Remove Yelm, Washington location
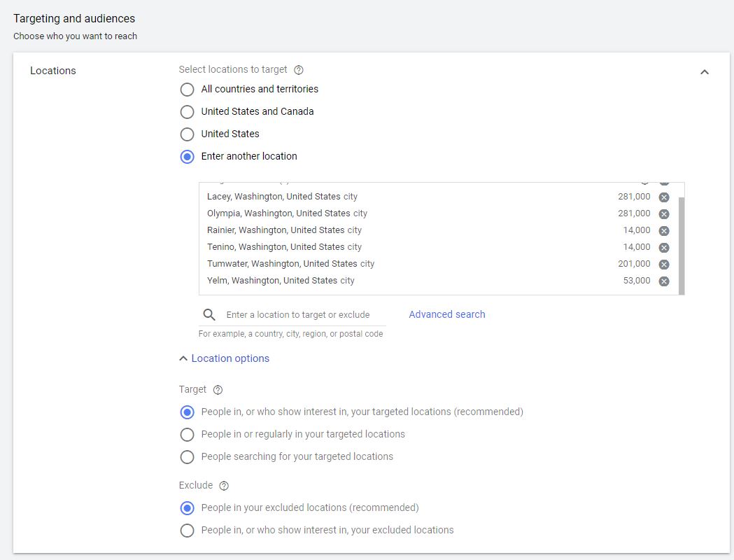Image resolution: width=734 pixels, height=560 pixels. (664, 281)
